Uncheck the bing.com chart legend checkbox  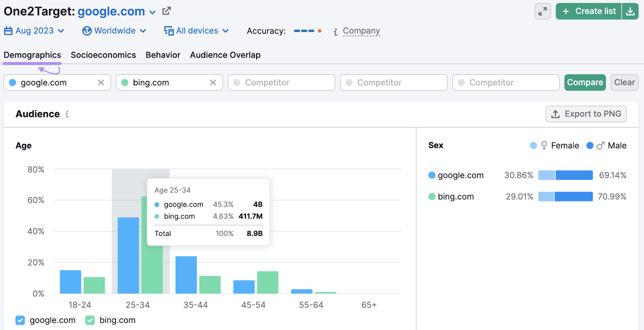point(90,320)
